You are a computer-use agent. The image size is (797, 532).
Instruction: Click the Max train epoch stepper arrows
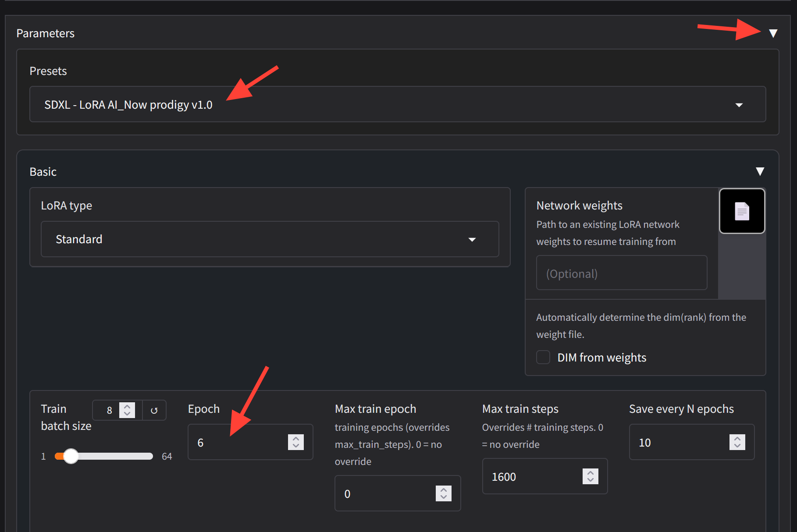click(443, 493)
